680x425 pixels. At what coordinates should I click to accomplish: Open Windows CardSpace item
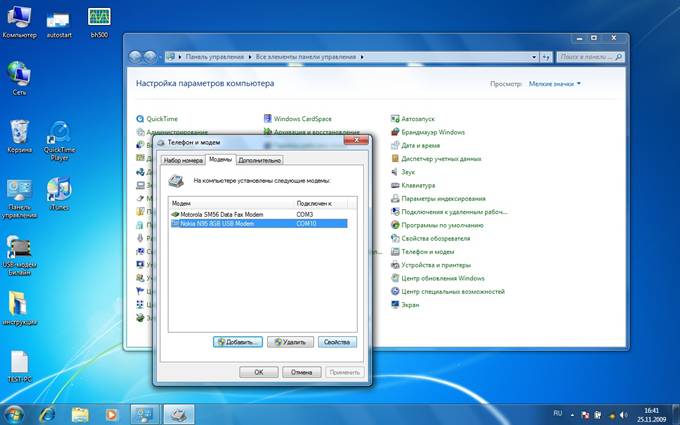pos(298,119)
